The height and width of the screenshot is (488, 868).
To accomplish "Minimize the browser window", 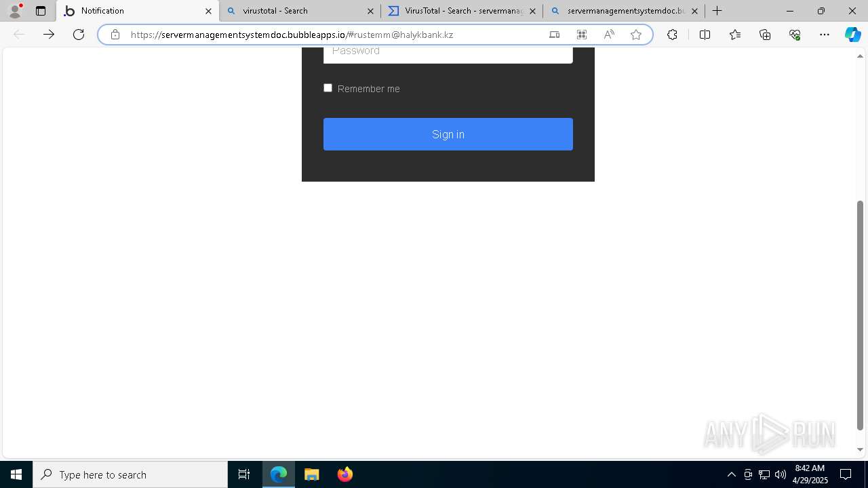I will pyautogui.click(x=790, y=11).
